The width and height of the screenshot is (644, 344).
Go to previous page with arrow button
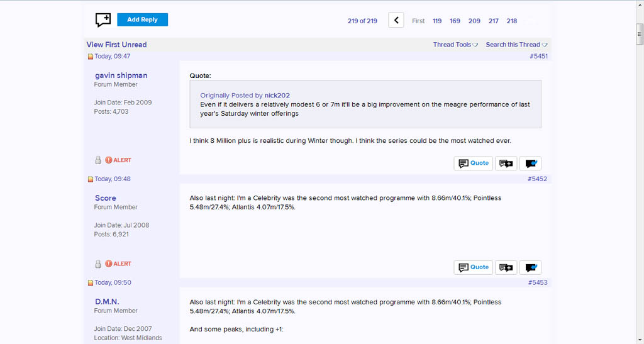(396, 20)
